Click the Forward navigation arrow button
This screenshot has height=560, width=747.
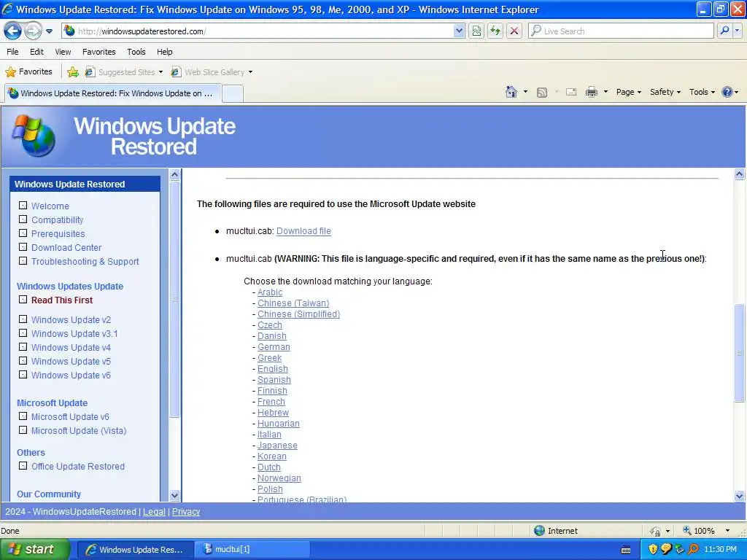point(33,31)
